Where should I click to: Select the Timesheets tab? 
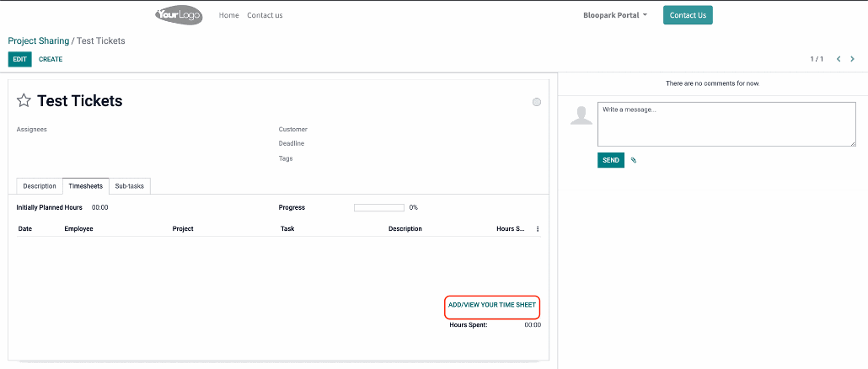[x=85, y=186]
